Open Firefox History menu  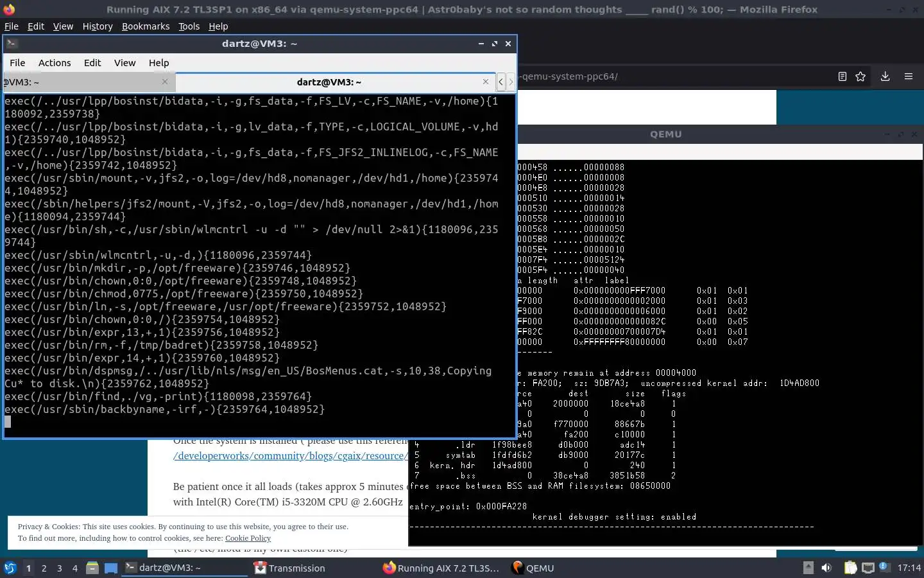[x=98, y=26]
